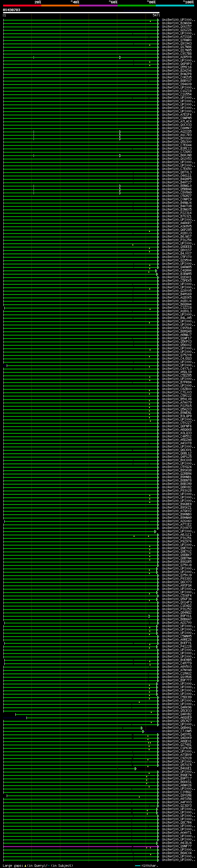
Task: Select hit UniRef100_Q55C16
Action: [x=176, y=67]
